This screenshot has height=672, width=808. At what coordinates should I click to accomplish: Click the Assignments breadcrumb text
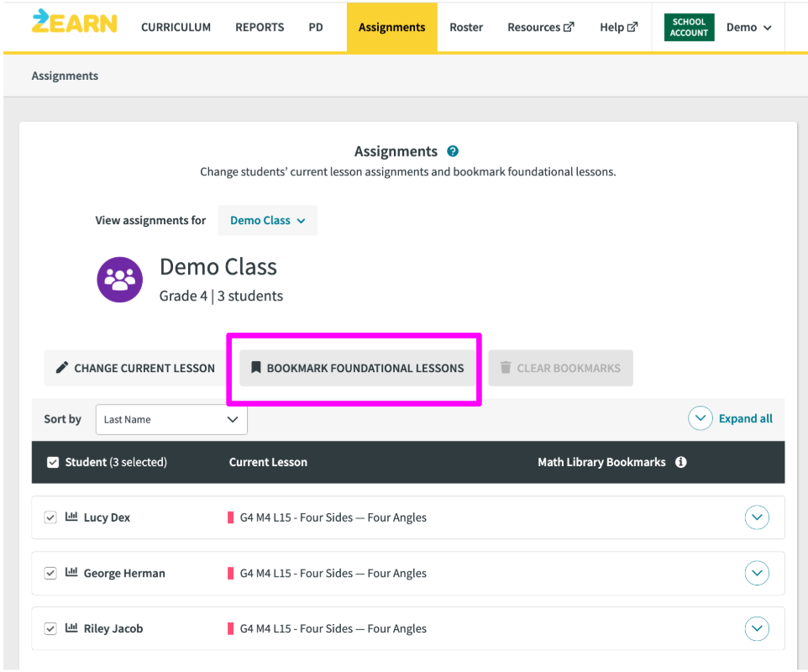pos(65,76)
